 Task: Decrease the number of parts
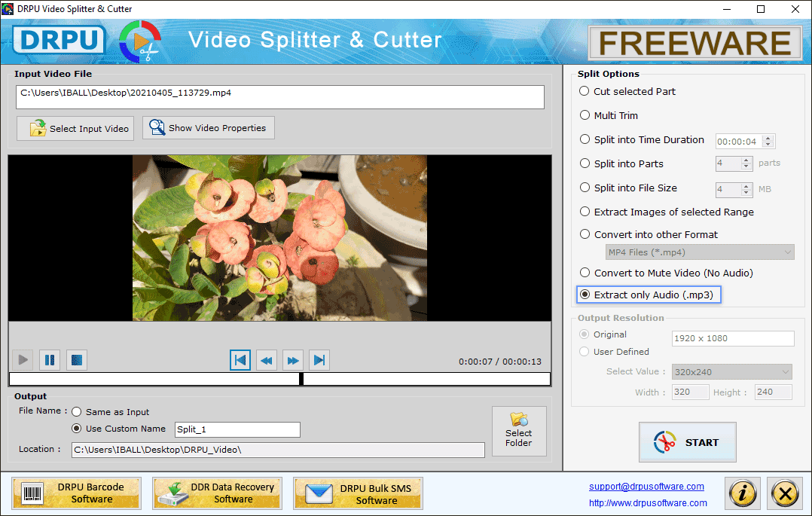[746, 166]
